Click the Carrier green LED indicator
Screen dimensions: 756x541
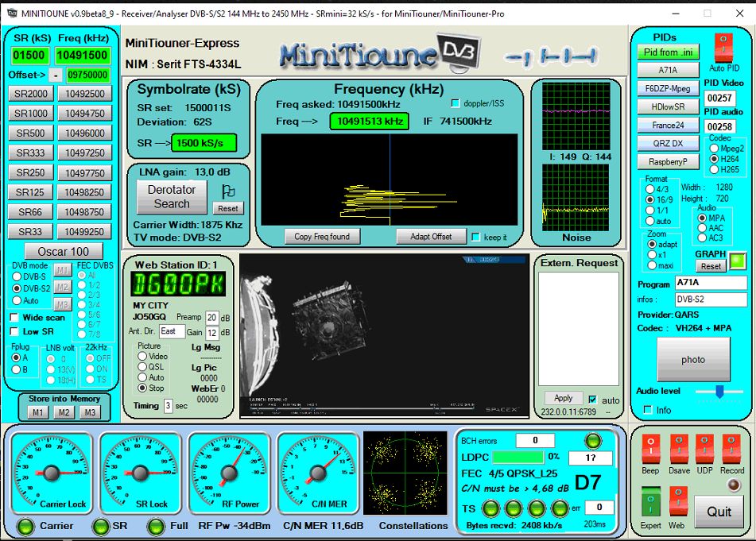[x=25, y=527]
